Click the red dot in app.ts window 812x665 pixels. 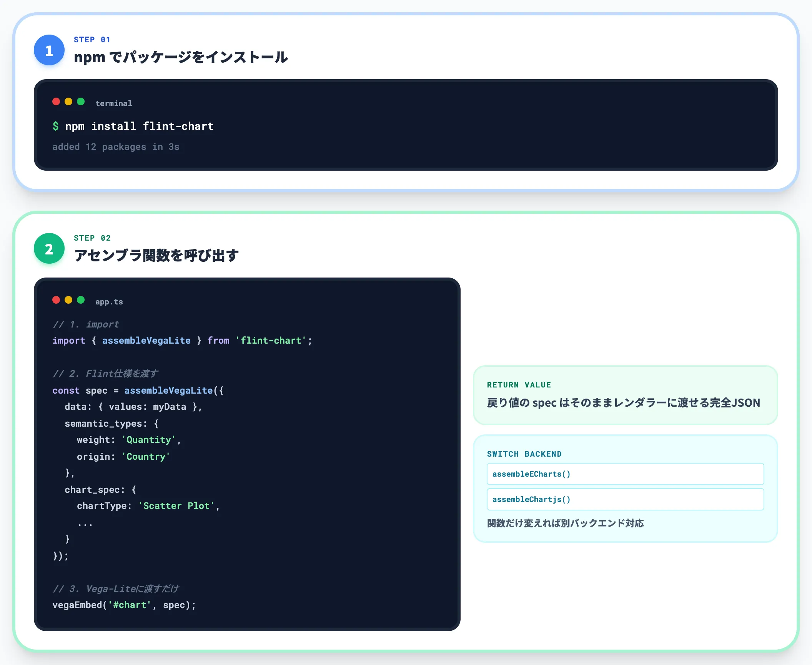(x=56, y=300)
